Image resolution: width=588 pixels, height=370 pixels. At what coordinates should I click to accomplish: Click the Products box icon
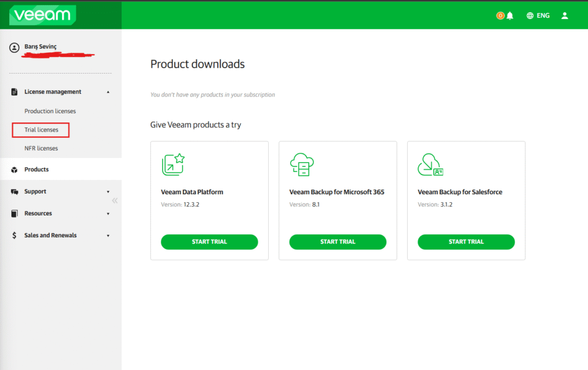14,169
